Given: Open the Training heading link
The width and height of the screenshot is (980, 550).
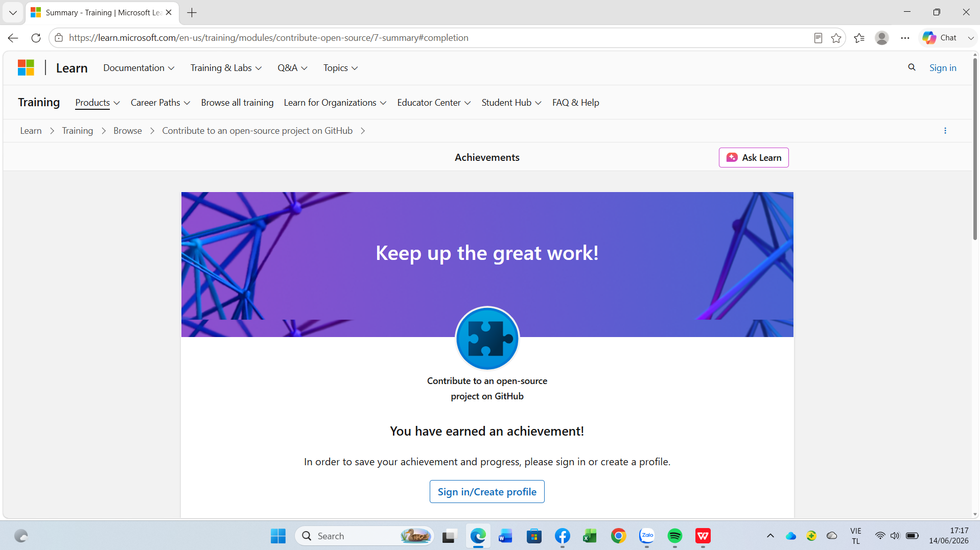Looking at the screenshot, I should click(39, 102).
